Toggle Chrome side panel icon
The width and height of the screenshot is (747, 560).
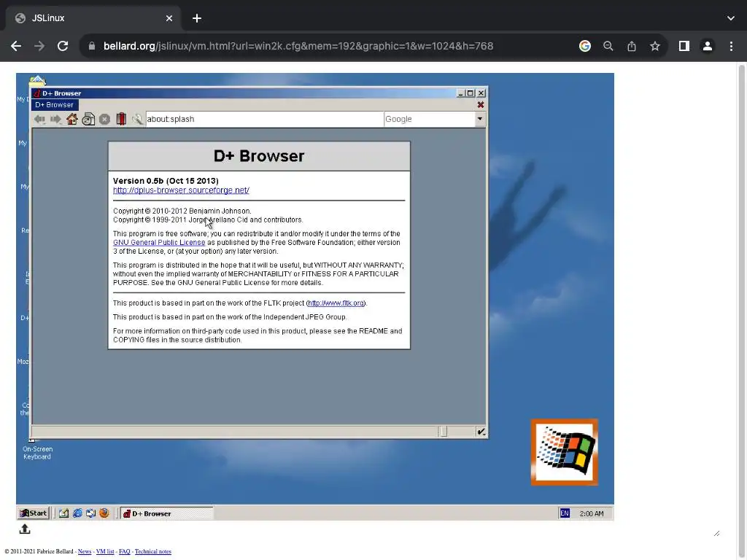coord(684,46)
